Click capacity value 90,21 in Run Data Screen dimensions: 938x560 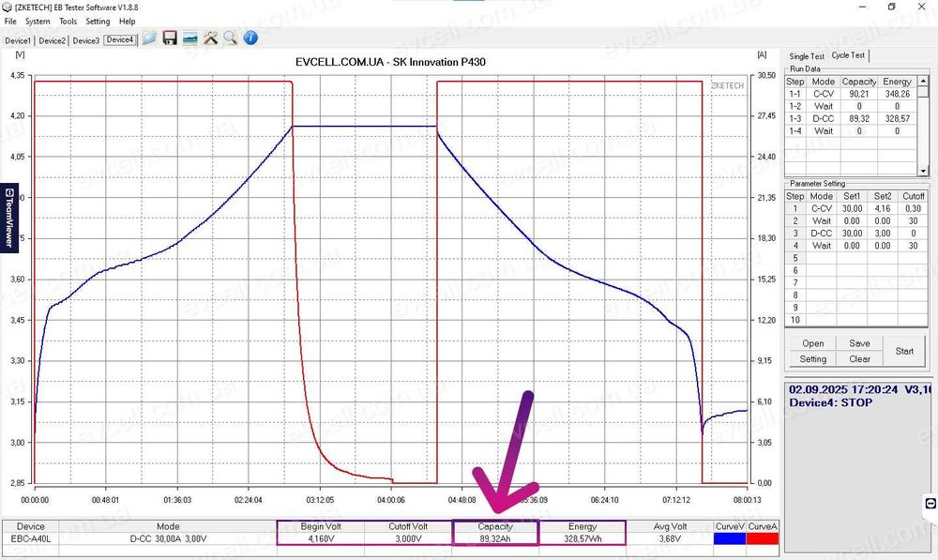[x=859, y=94]
